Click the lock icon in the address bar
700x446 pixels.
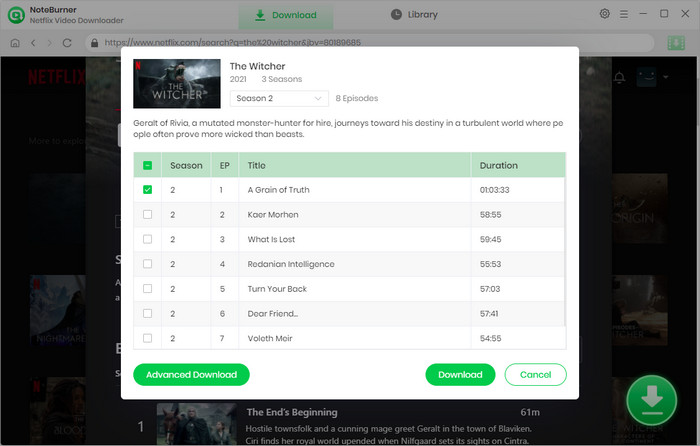94,43
